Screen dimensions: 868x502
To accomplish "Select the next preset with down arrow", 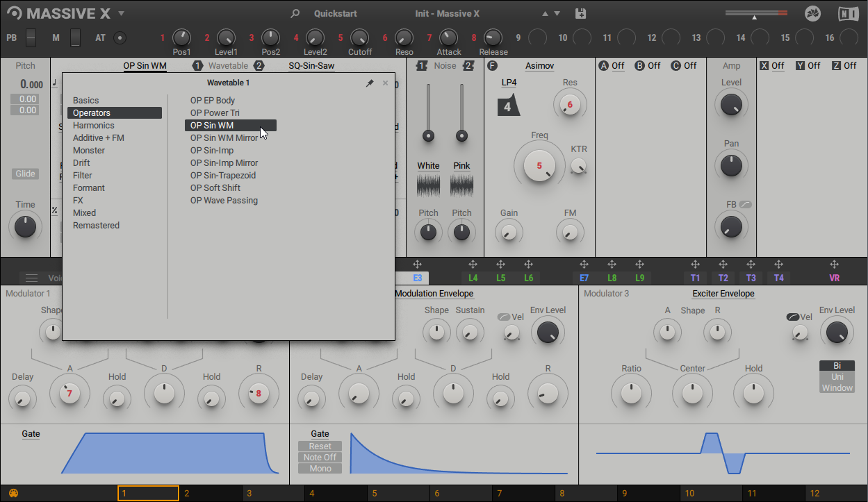I will [557, 13].
